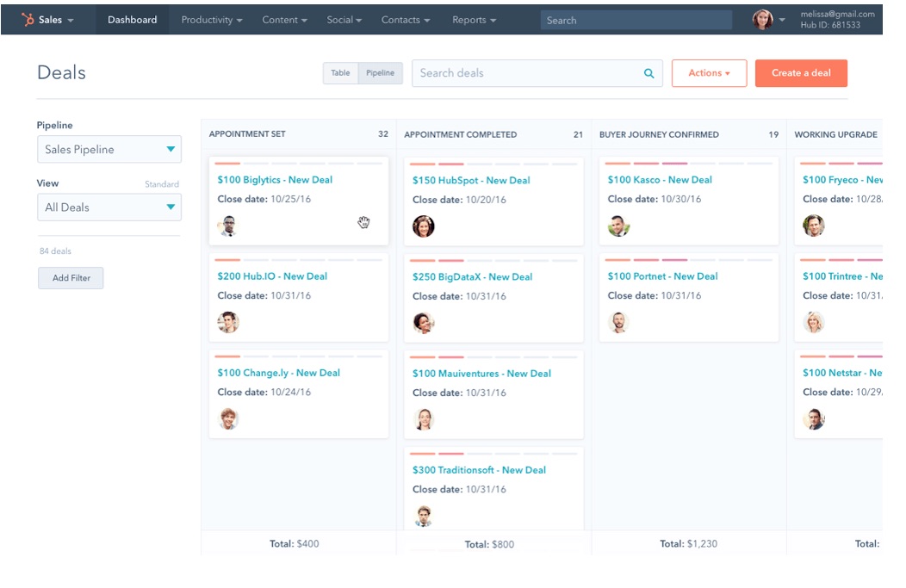Open the Actions dropdown
The width and height of the screenshot is (906, 588).
click(709, 73)
